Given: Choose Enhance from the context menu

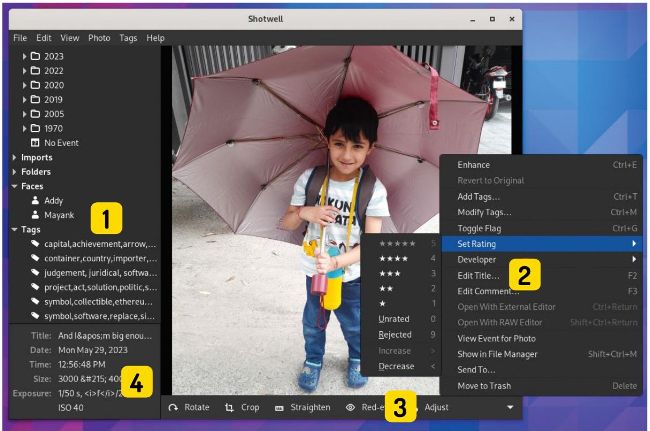Looking at the screenshot, I should pos(473,165).
